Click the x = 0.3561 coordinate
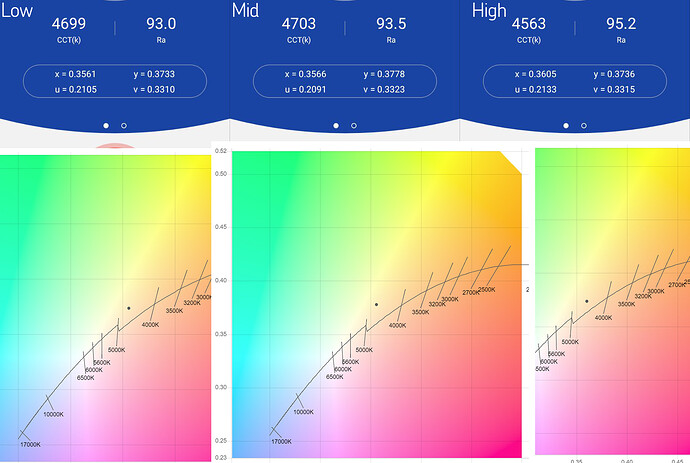 (75, 74)
